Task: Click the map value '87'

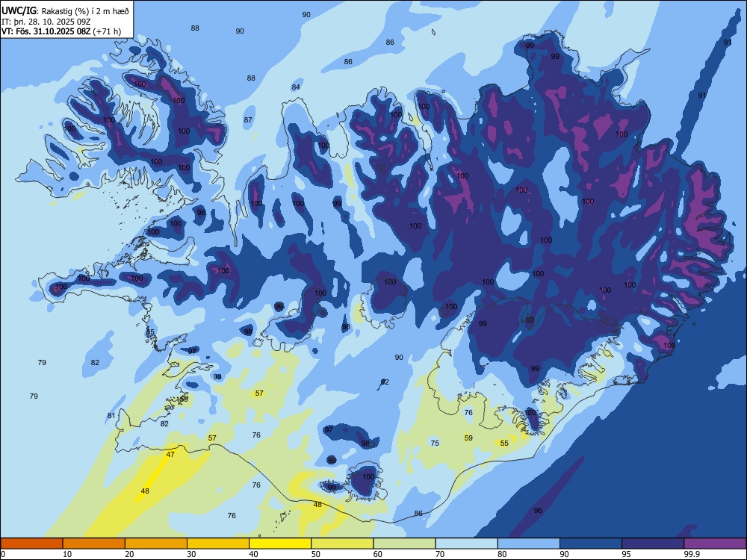Action: click(x=248, y=120)
